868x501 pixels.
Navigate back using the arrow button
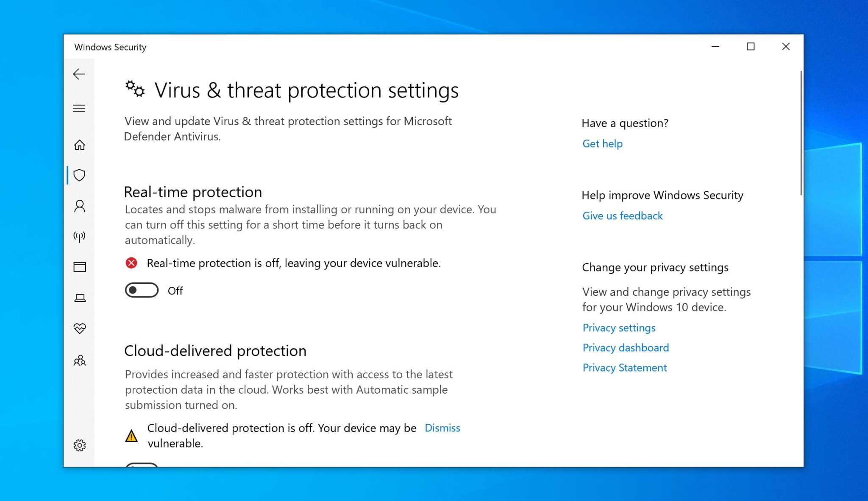(78, 74)
